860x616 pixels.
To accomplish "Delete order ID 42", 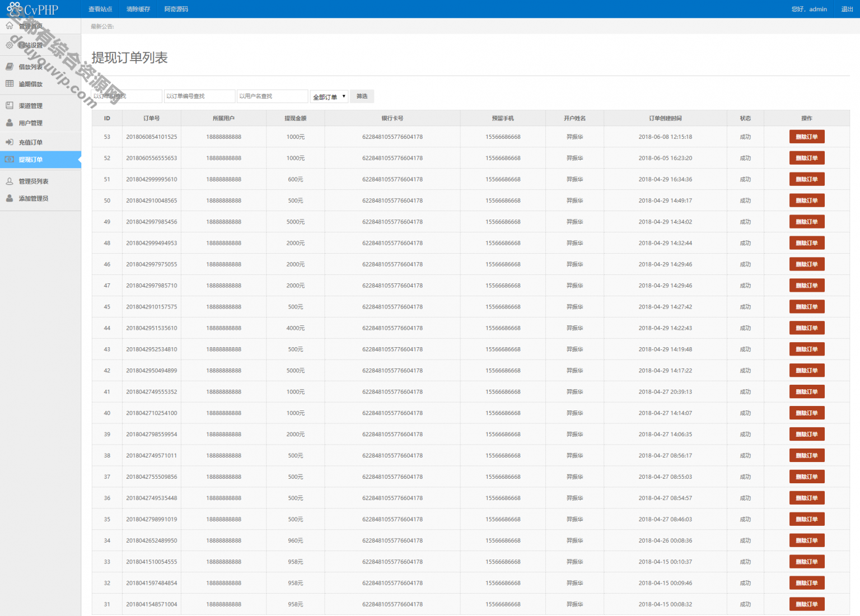I will coord(807,371).
